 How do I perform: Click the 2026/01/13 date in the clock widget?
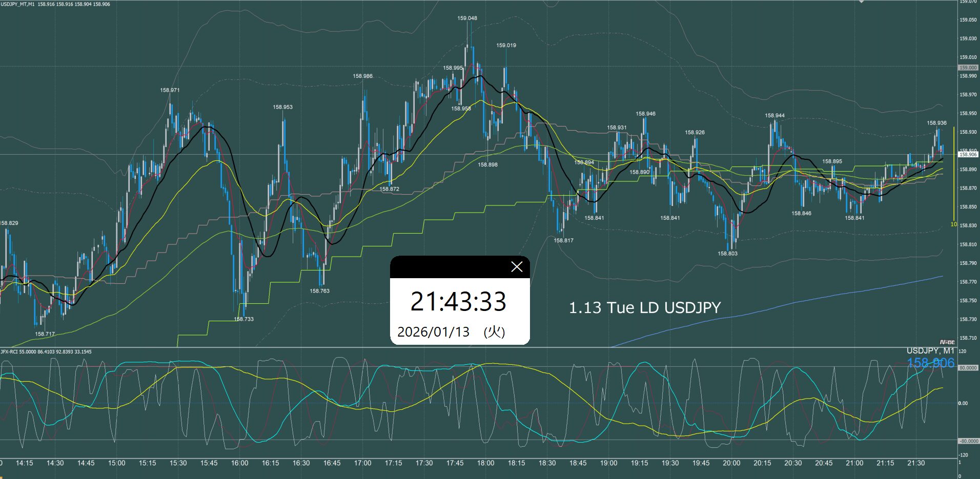(x=433, y=332)
